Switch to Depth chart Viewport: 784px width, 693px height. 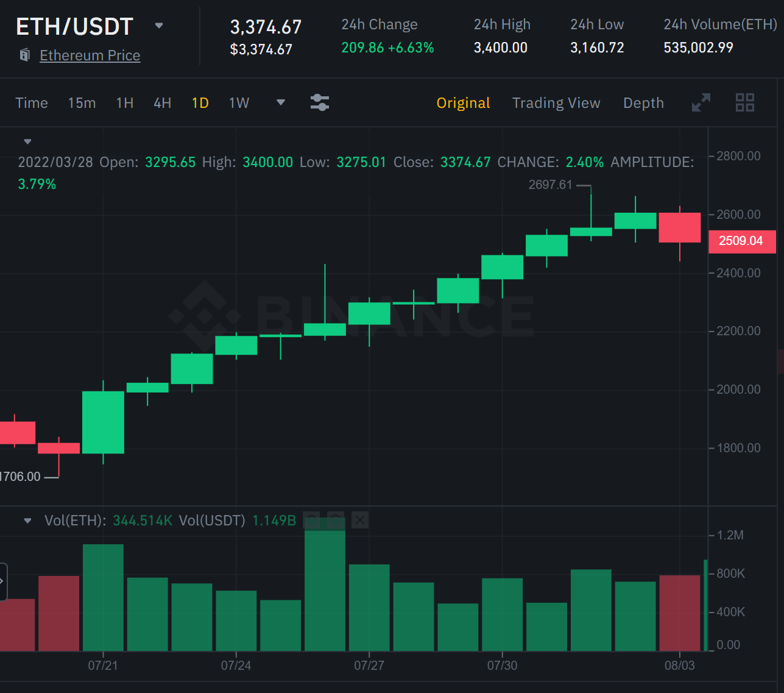coord(643,103)
